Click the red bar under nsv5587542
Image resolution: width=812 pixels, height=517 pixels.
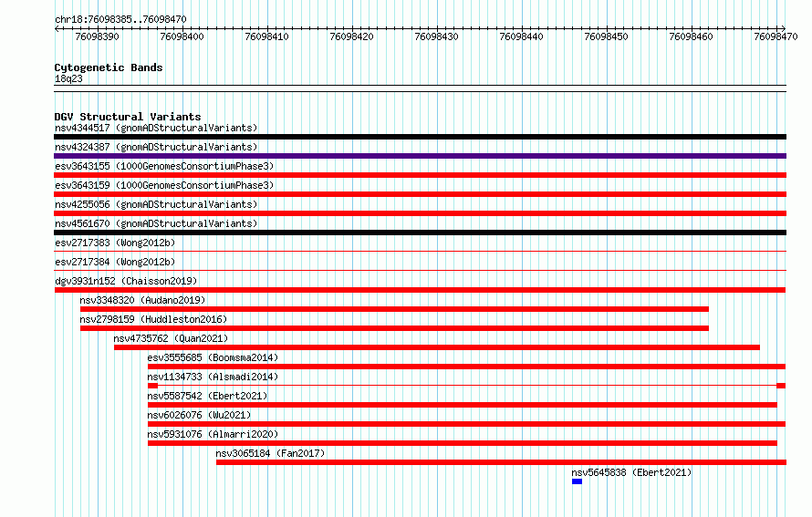point(463,405)
